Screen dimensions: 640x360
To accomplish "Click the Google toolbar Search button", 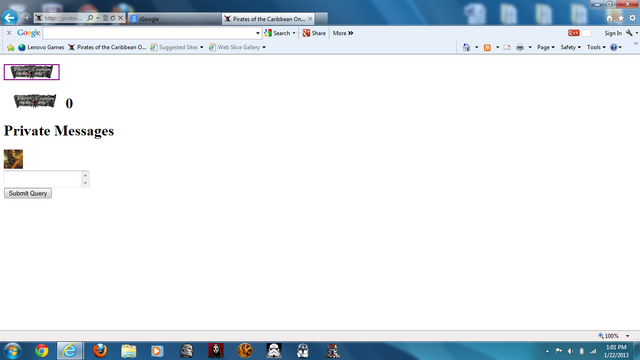I will tap(277, 33).
